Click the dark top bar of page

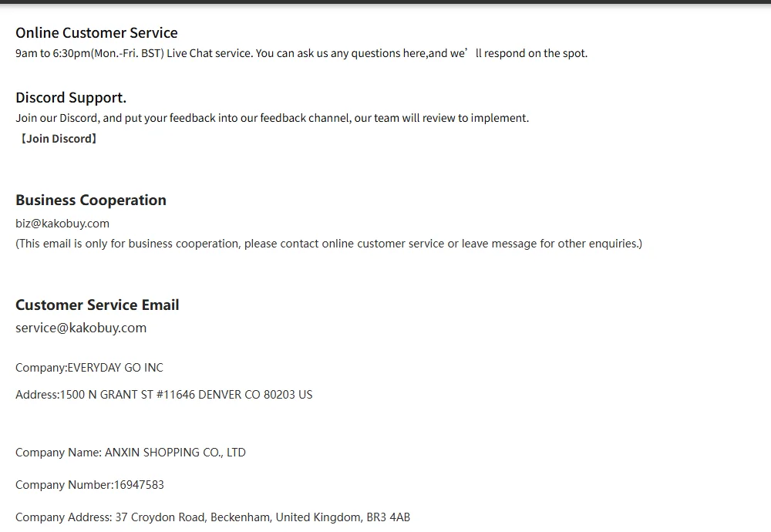[x=385, y=2]
